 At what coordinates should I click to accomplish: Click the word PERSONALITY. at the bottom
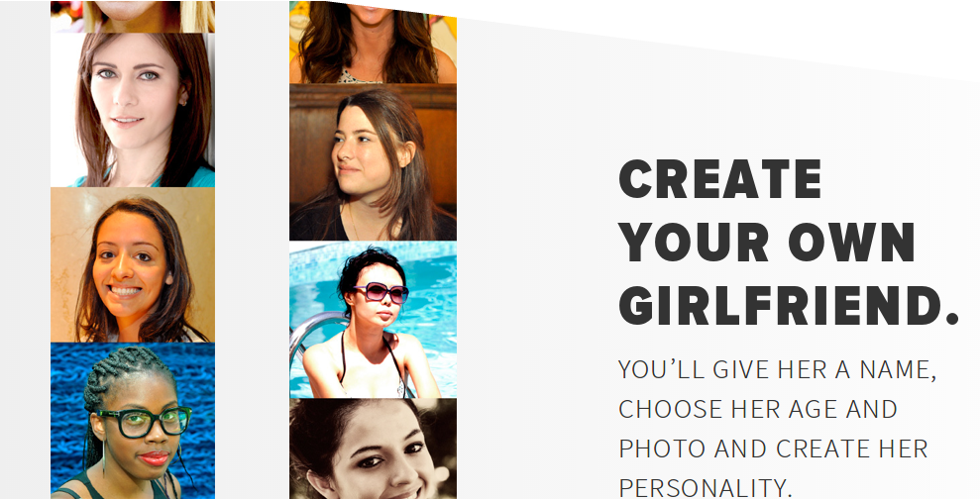click(x=706, y=487)
